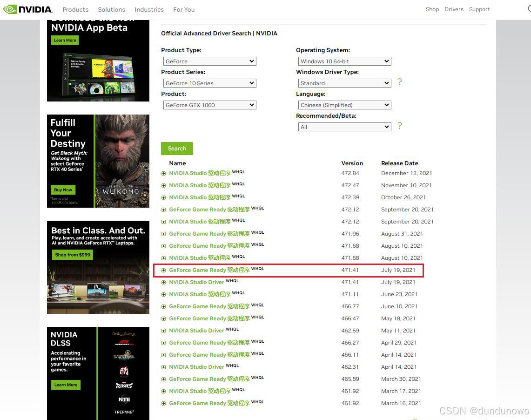Open the Drivers page link
This screenshot has height=420, width=531.
[454, 9]
